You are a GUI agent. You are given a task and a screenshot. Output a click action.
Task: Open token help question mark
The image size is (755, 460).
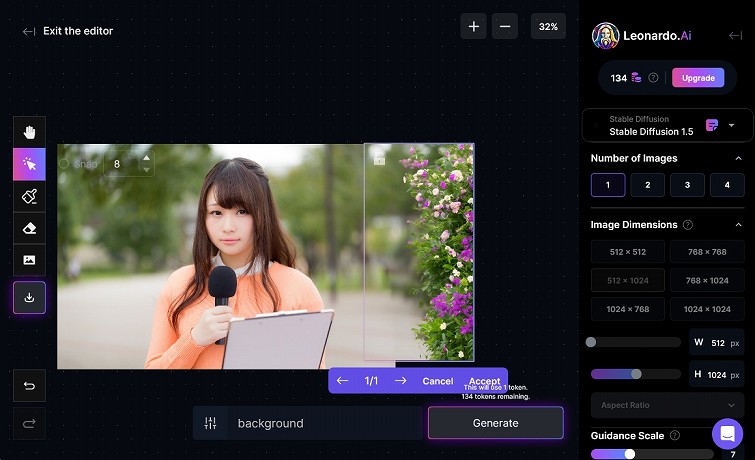[x=653, y=78]
